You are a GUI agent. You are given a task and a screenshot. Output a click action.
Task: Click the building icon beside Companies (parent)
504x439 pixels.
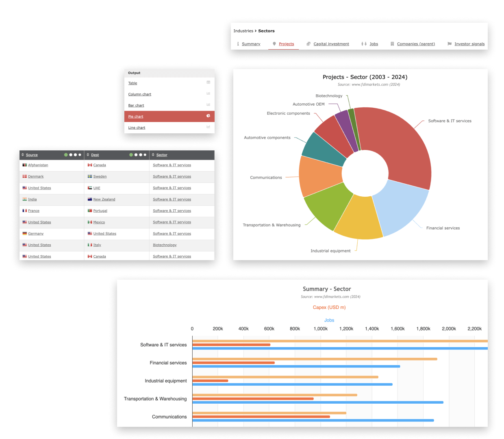click(392, 43)
